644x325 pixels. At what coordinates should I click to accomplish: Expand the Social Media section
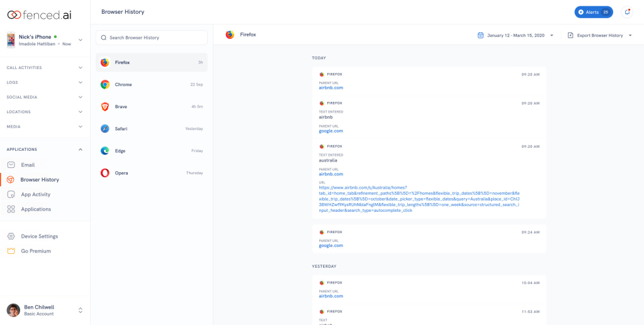(x=45, y=97)
